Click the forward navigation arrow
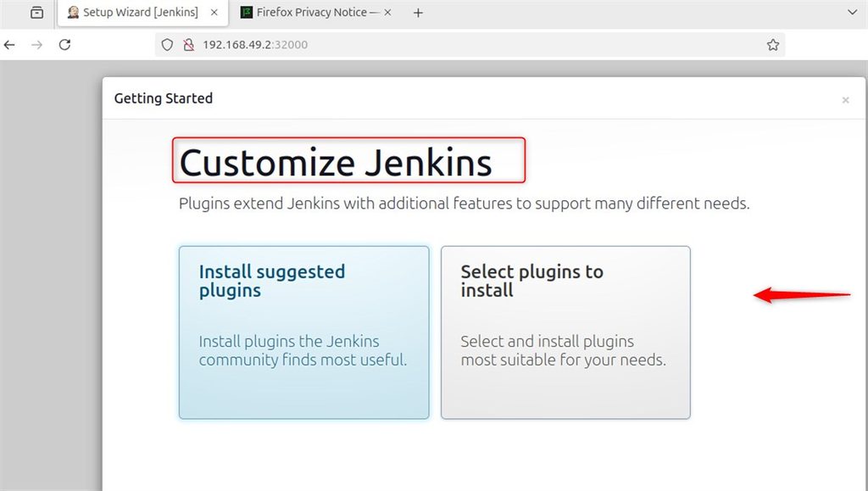 [x=37, y=45]
